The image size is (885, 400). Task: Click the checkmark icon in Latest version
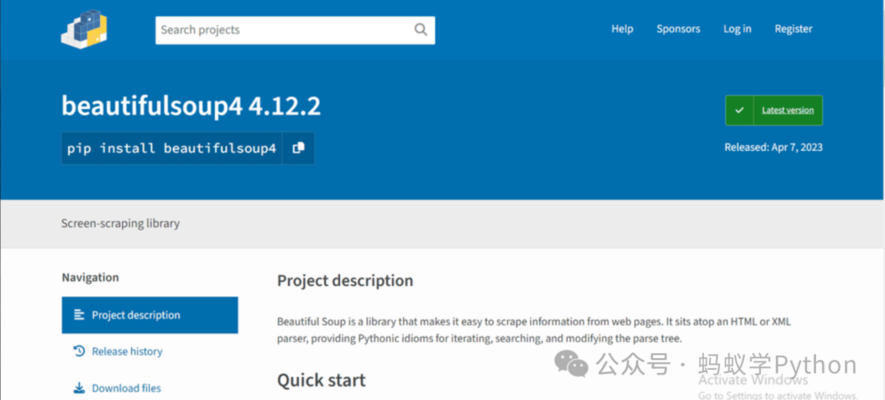click(739, 110)
